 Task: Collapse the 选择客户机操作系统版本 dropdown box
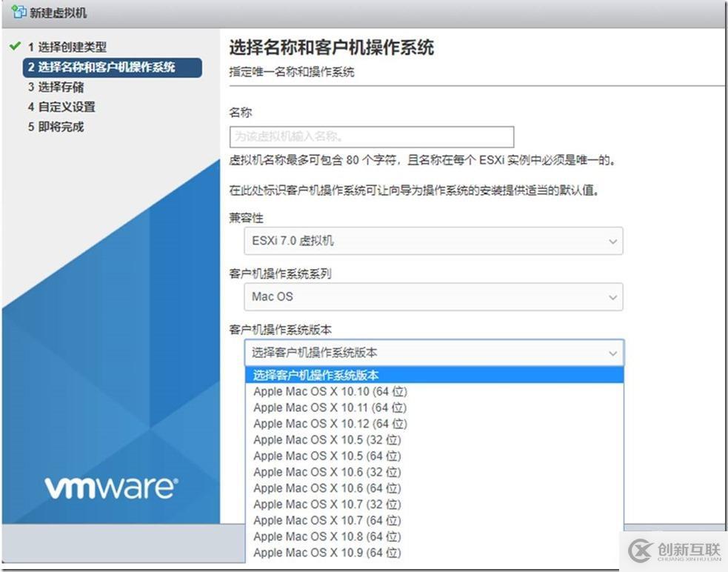[x=434, y=353]
